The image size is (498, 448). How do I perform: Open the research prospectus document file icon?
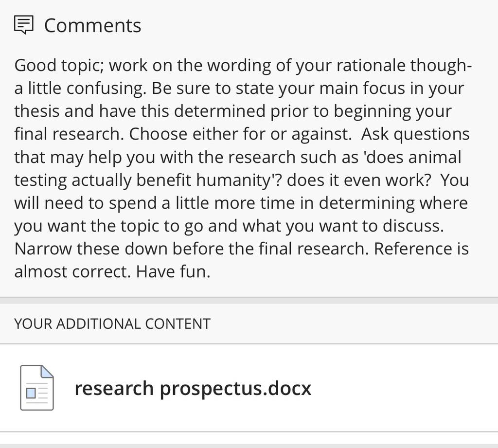coord(37,388)
